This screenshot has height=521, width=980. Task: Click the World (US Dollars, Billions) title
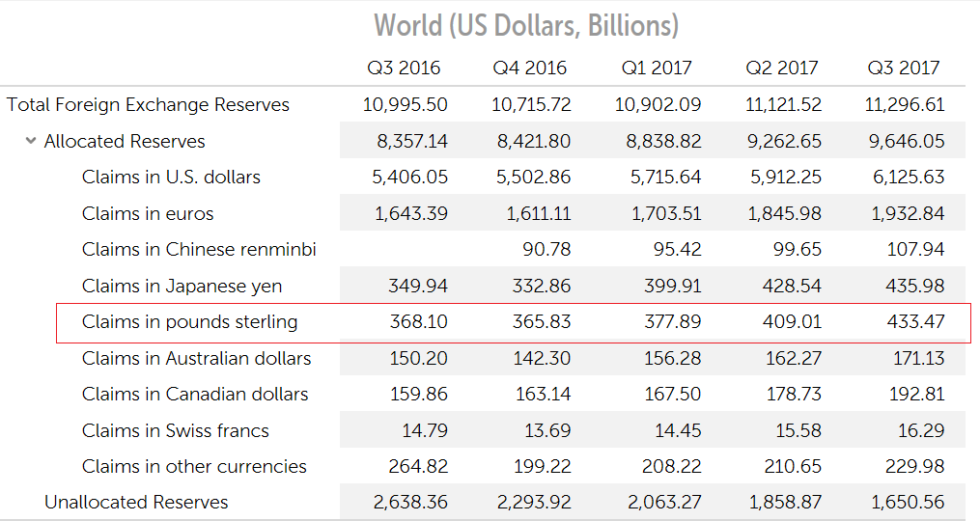(x=526, y=25)
